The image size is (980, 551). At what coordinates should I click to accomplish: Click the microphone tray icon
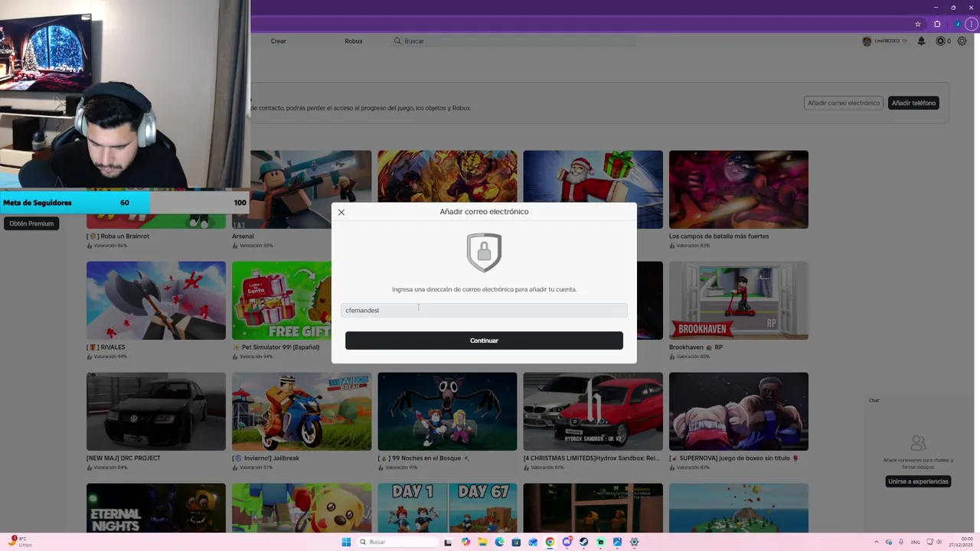(901, 542)
